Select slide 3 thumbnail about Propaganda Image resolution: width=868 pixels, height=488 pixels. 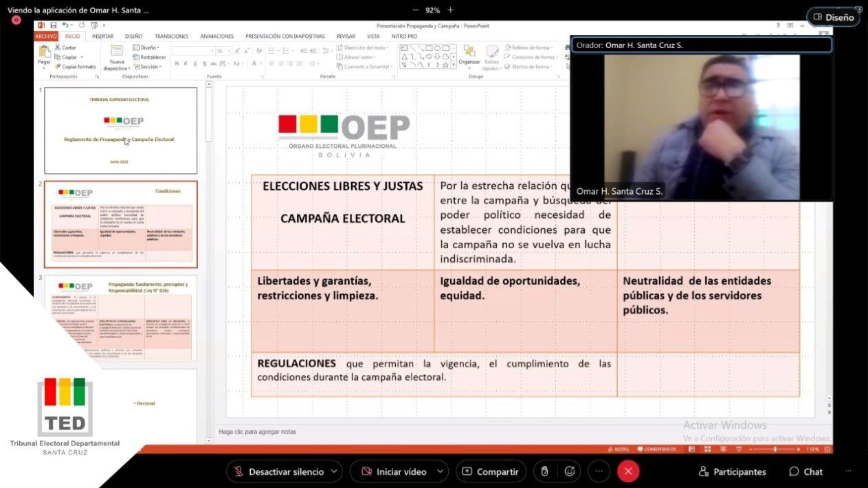(x=121, y=318)
